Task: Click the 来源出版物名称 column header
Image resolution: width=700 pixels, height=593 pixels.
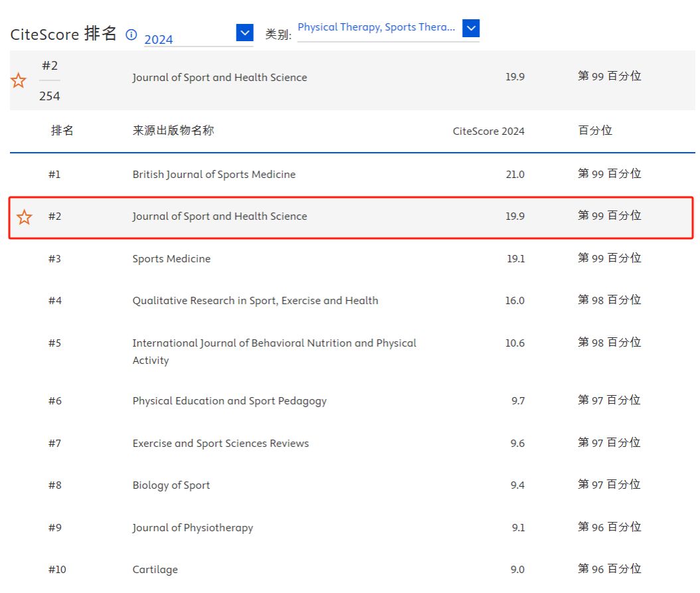Action: point(173,131)
